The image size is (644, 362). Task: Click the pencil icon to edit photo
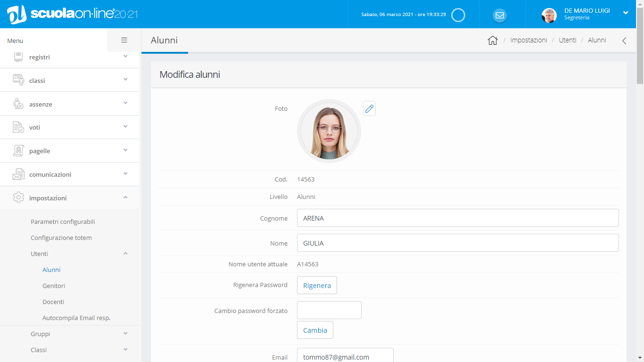369,109
